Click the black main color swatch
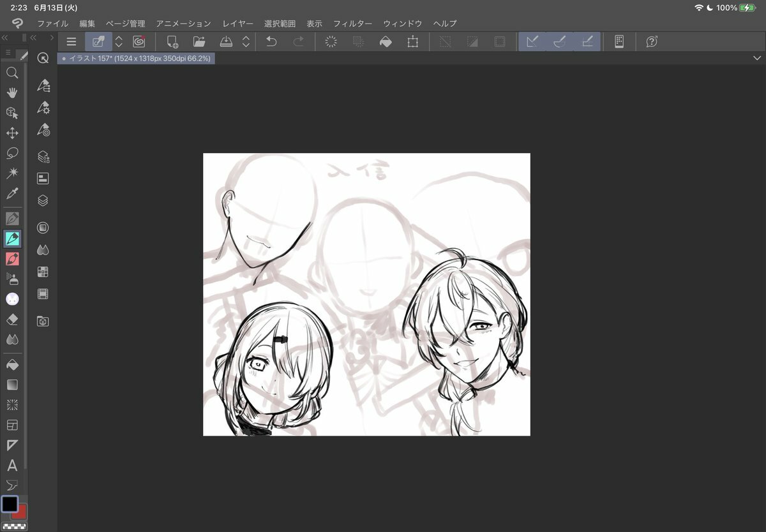This screenshot has height=532, width=766. tap(9, 503)
